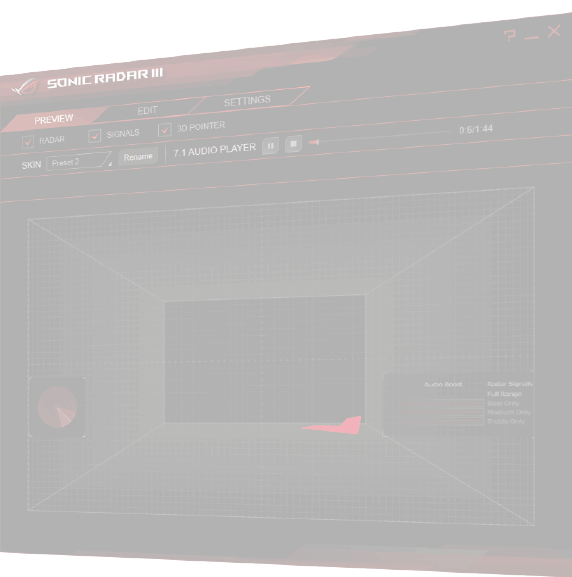Screen dimensions: 572x577
Task: Open the SETTINGS tab
Action: (x=247, y=101)
